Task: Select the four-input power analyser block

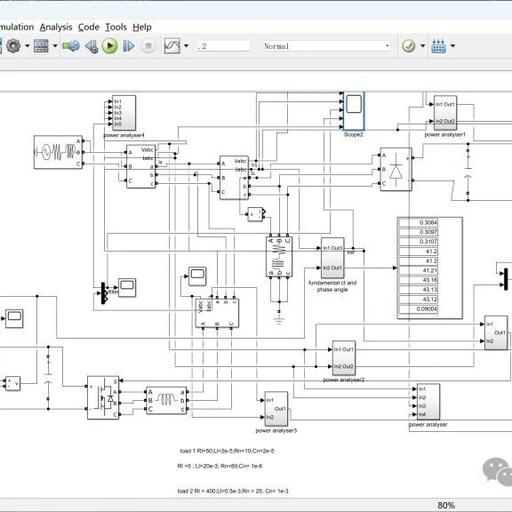Action: (x=428, y=402)
